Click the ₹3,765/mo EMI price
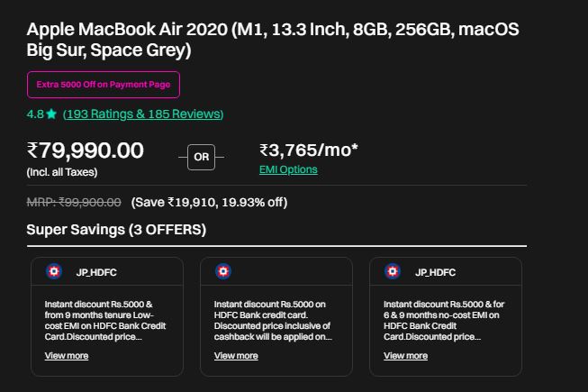The image size is (588, 392). click(x=309, y=150)
